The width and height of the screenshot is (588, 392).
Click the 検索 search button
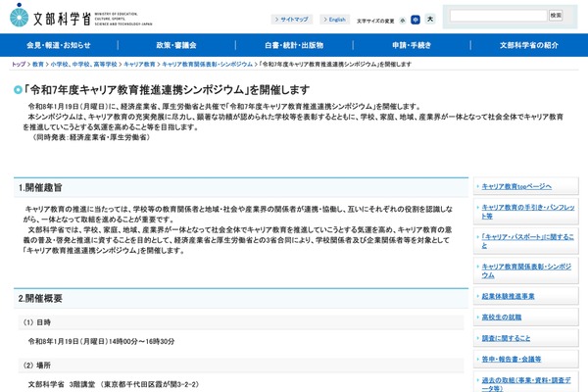(556, 16)
